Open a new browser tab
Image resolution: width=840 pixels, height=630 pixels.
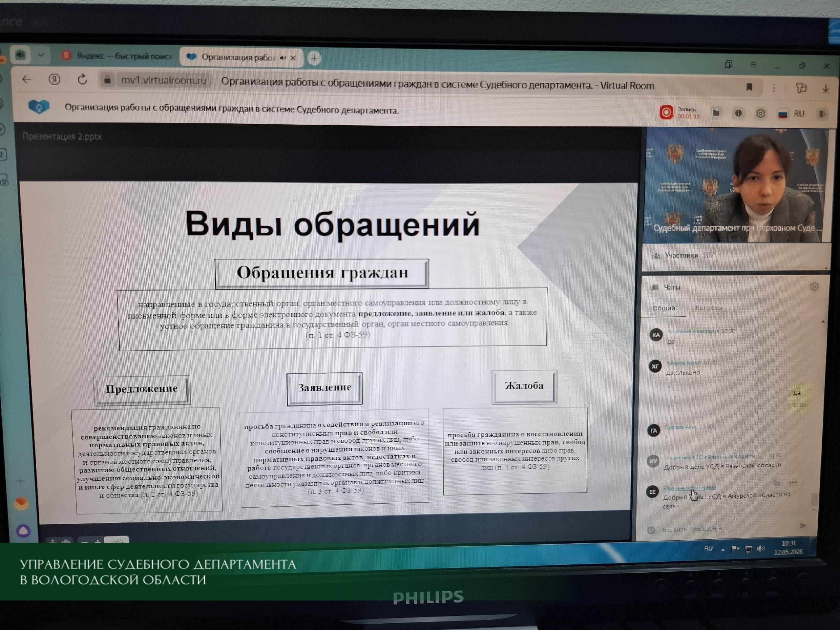point(314,58)
